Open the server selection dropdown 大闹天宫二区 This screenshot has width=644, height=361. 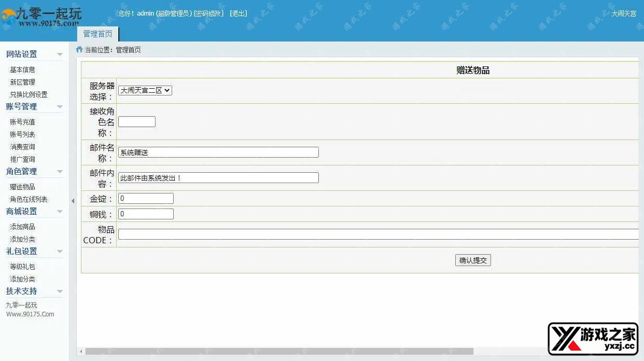coord(145,90)
